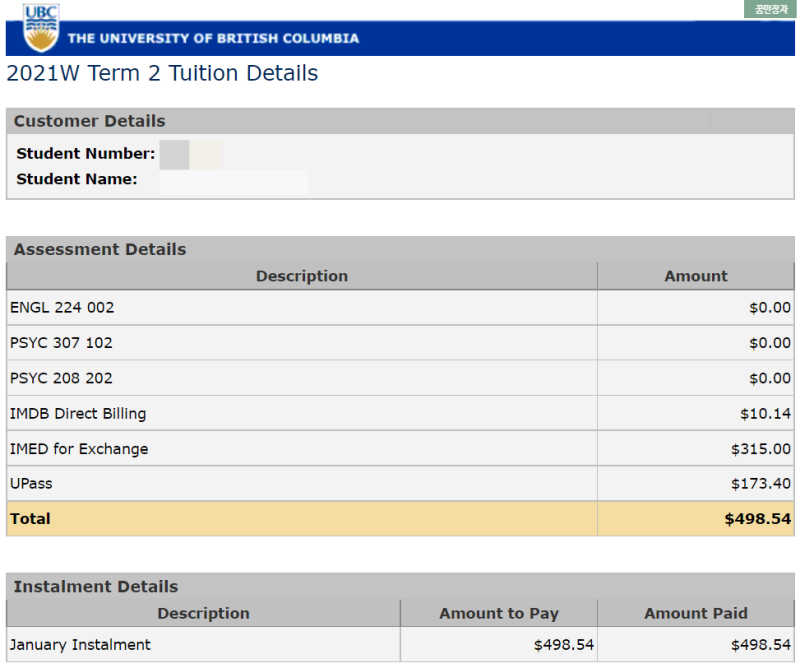Click The University of British Columbia banner text
The image size is (800, 668).
click(213, 39)
